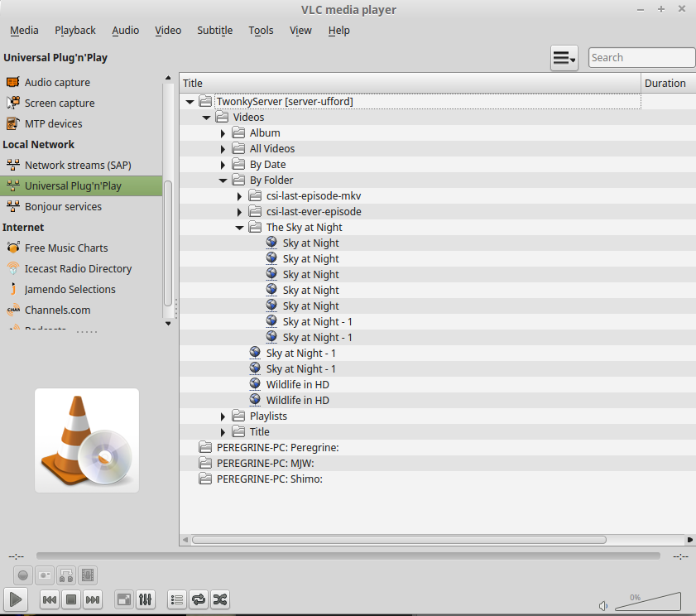Select PEREGRINE-PC: Shimo: folder

point(270,479)
